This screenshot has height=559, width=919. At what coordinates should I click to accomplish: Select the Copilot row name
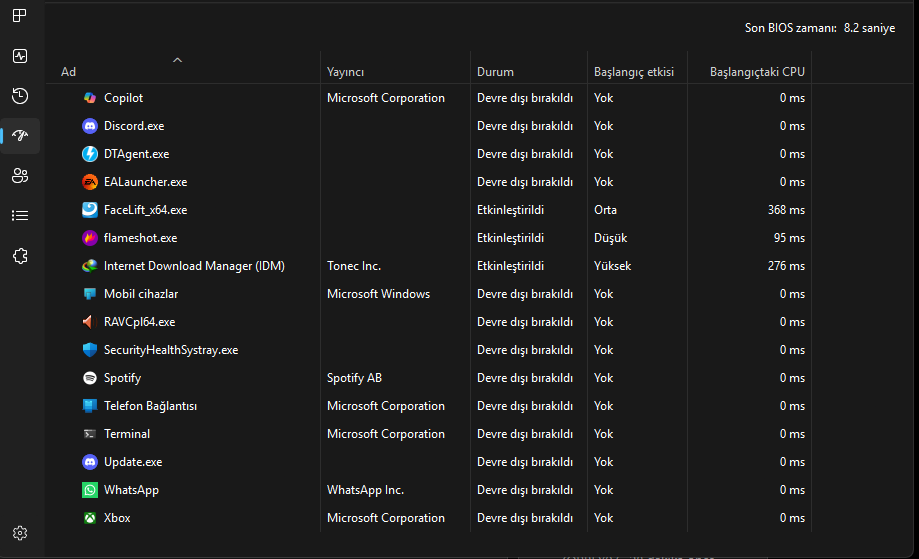[x=123, y=98]
